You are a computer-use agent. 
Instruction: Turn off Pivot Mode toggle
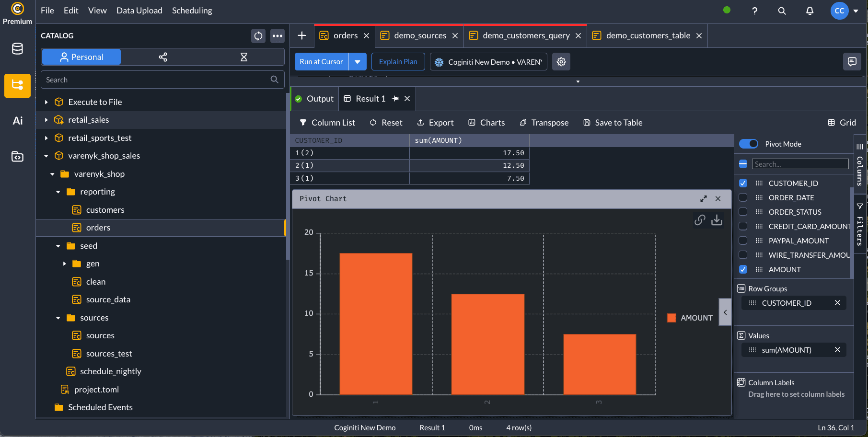click(x=748, y=144)
